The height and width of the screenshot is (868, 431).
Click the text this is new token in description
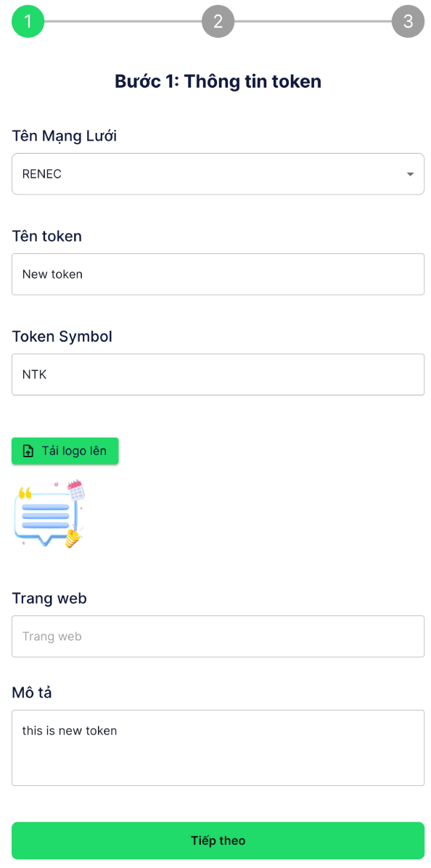[x=69, y=731]
